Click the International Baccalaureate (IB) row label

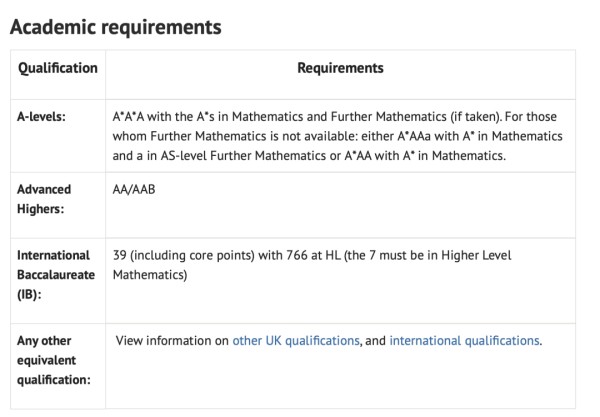56,275
